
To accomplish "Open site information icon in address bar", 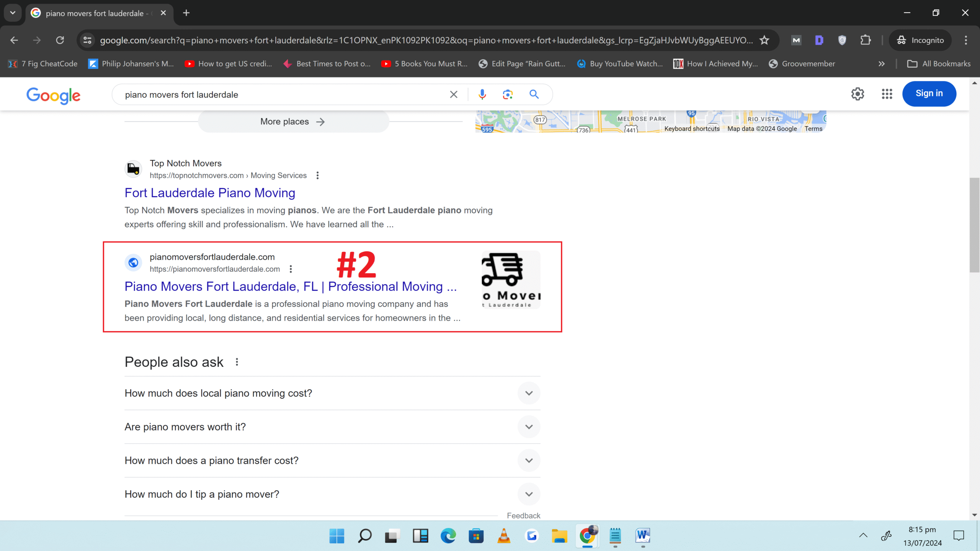I will (87, 40).
